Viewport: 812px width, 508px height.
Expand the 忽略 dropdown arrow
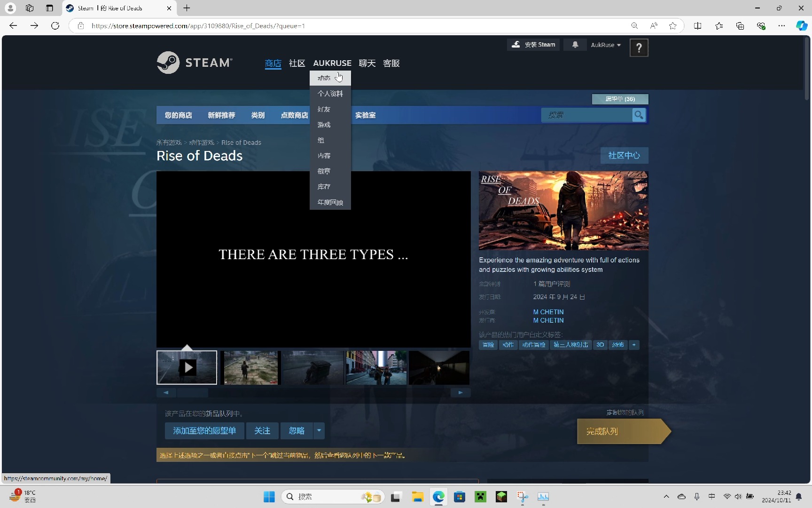(319, 430)
